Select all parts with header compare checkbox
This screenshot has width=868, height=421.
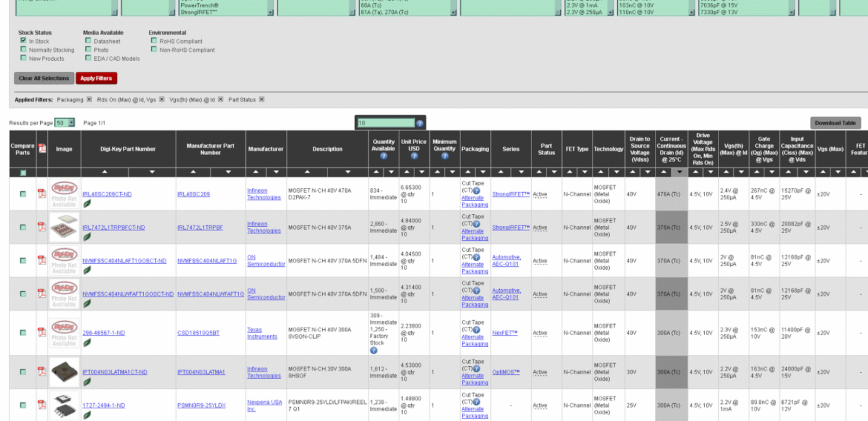pos(23,173)
